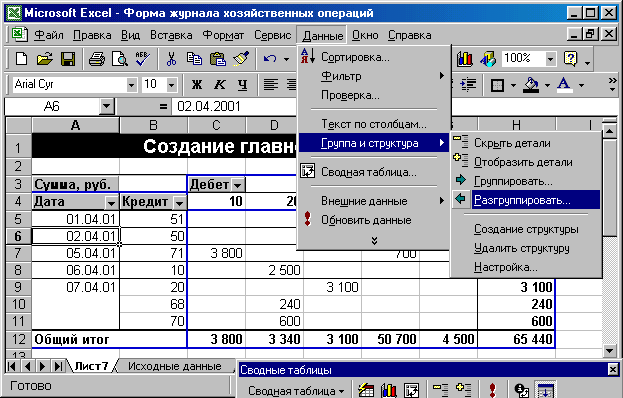Save the workbook with the floppy icon
The image size is (623, 398).
(68, 59)
